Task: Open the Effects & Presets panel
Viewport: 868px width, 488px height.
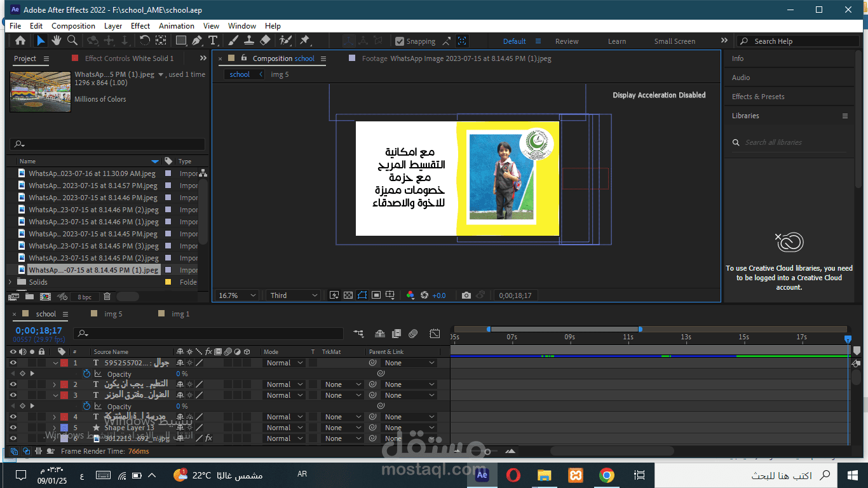Action: tap(758, 97)
